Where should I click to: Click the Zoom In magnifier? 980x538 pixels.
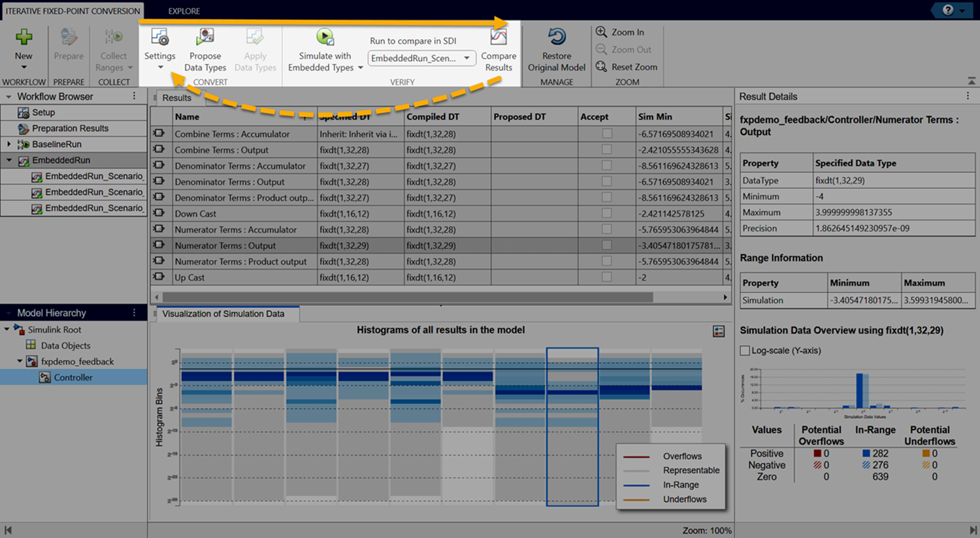[602, 31]
